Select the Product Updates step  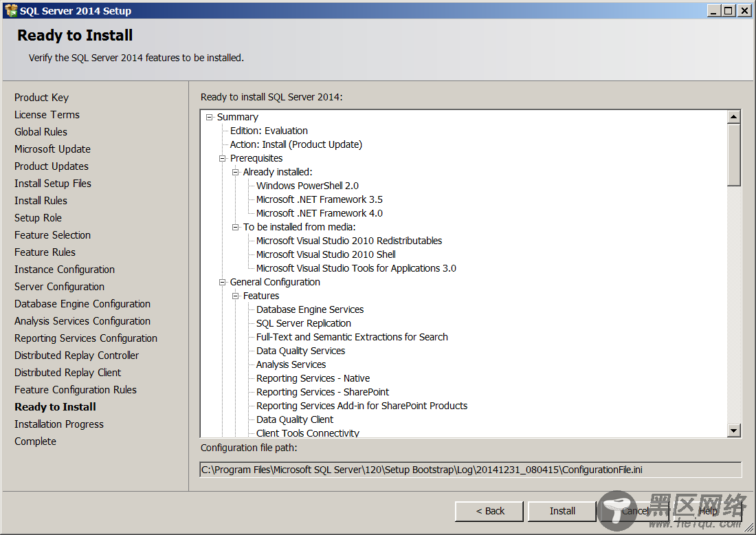52,166
